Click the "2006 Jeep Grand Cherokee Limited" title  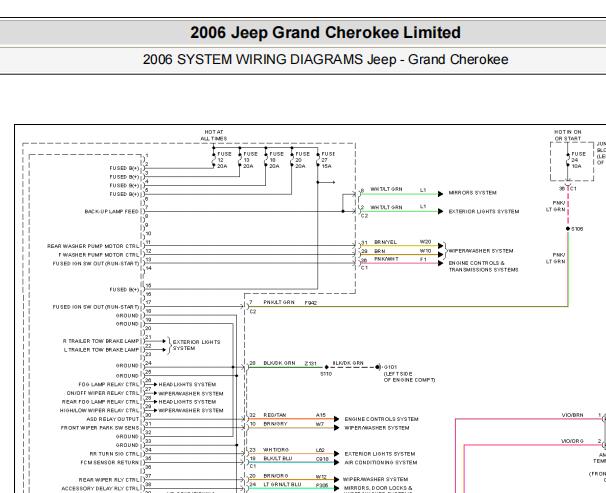(x=325, y=32)
